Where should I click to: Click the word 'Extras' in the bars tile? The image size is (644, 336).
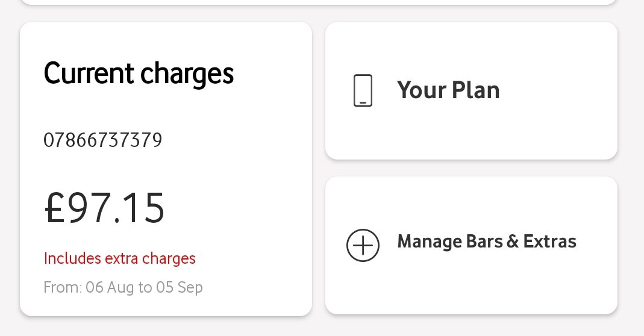[549, 241]
